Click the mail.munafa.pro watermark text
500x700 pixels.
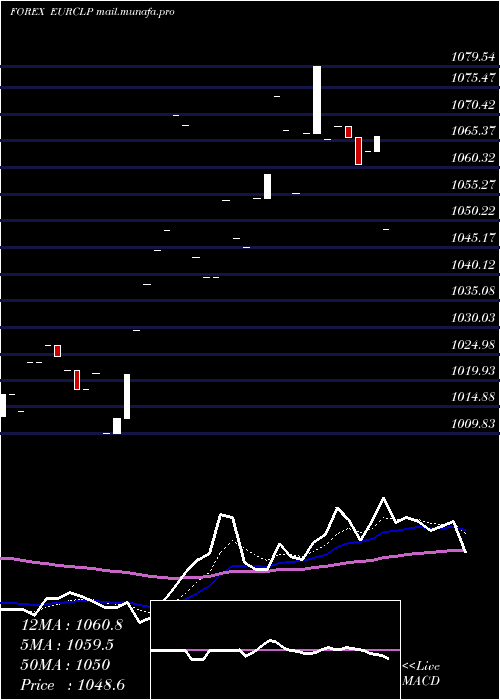click(135, 12)
